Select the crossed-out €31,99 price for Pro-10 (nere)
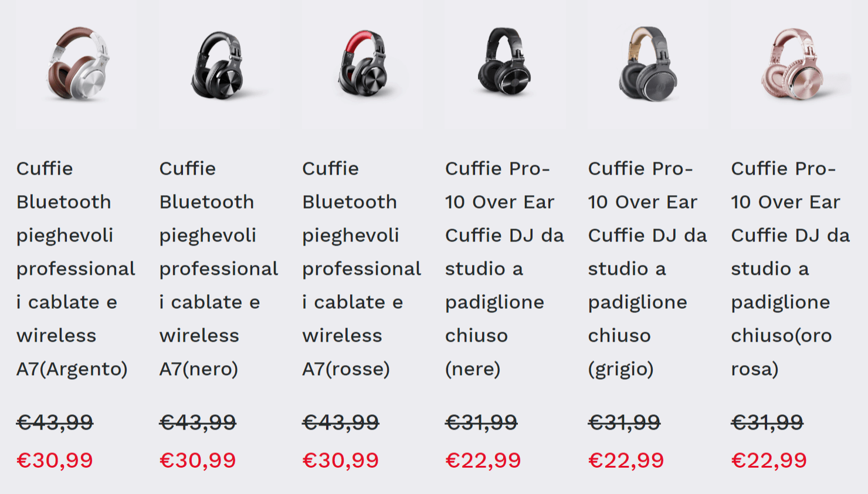This screenshot has width=868, height=494. coord(482,423)
